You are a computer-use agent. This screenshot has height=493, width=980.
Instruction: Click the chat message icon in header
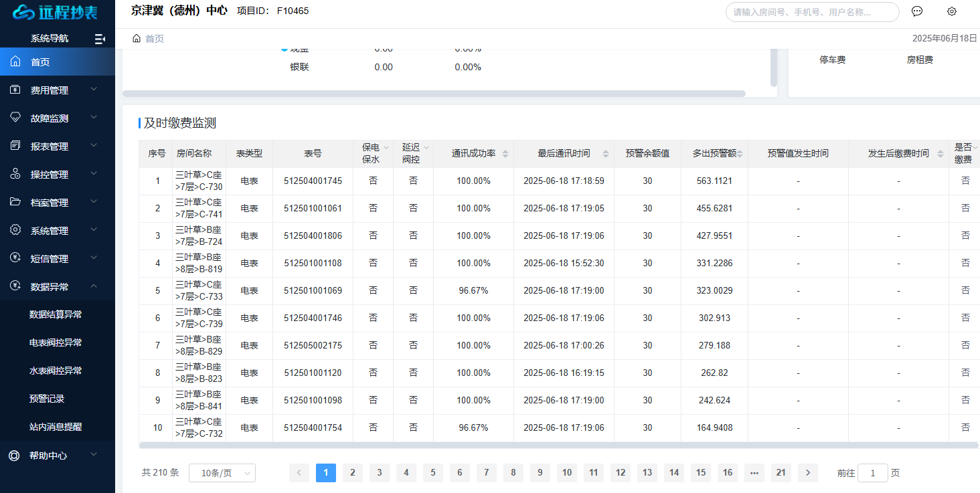point(917,11)
